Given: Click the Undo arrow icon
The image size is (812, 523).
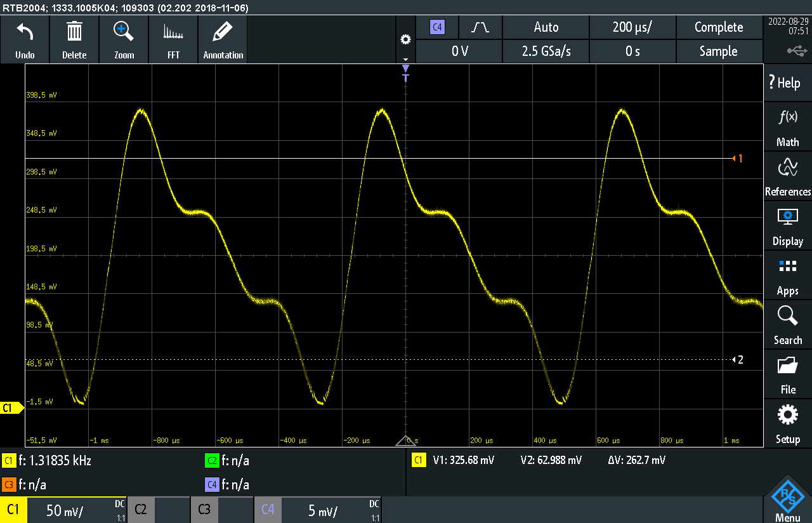Looking at the screenshot, I should (x=25, y=32).
